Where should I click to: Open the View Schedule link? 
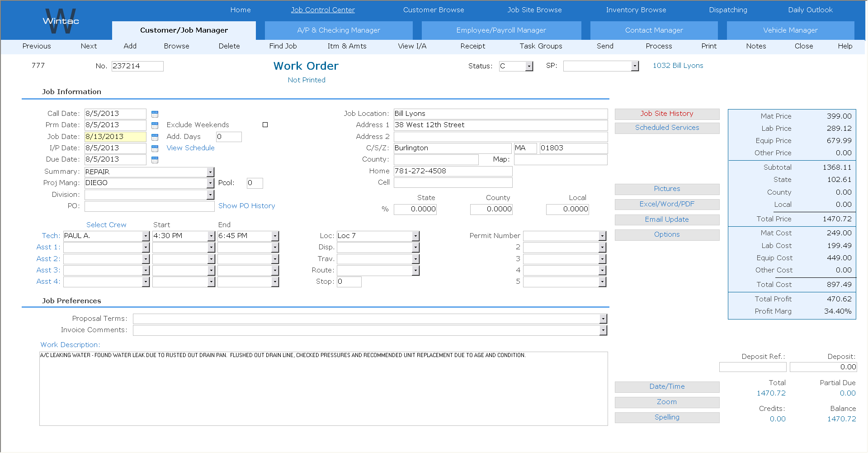(190, 148)
